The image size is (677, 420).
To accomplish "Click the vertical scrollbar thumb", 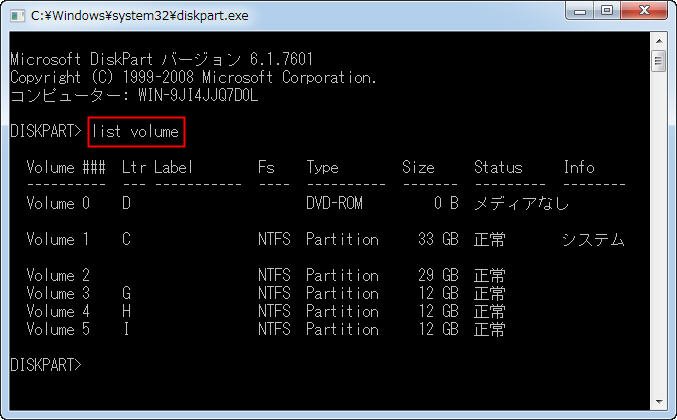I will pyautogui.click(x=659, y=61).
